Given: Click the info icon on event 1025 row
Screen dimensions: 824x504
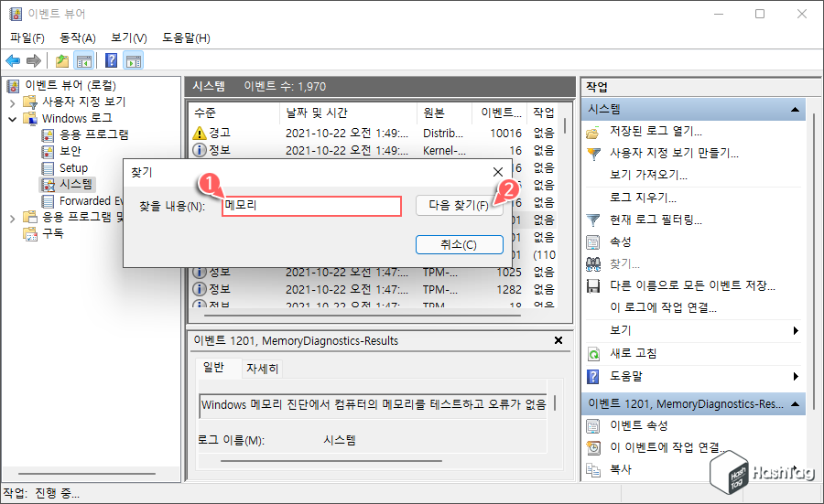Looking at the screenshot, I should click(x=200, y=273).
